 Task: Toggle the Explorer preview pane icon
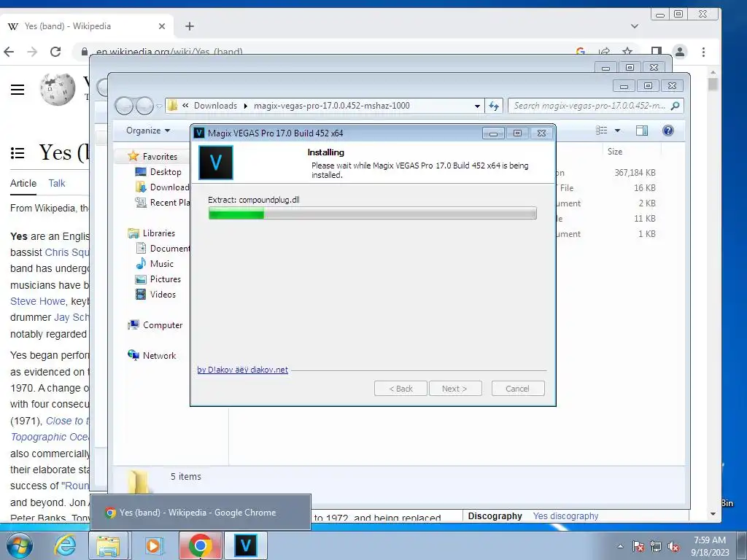coord(642,131)
